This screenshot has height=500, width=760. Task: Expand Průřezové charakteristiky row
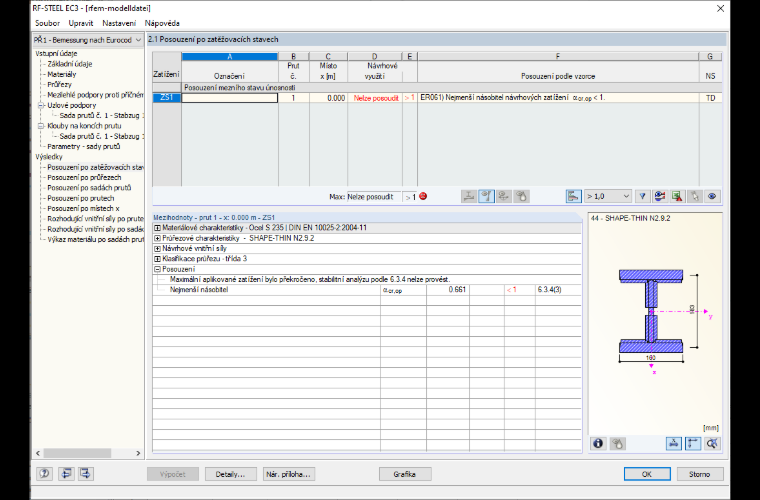pyautogui.click(x=157, y=238)
